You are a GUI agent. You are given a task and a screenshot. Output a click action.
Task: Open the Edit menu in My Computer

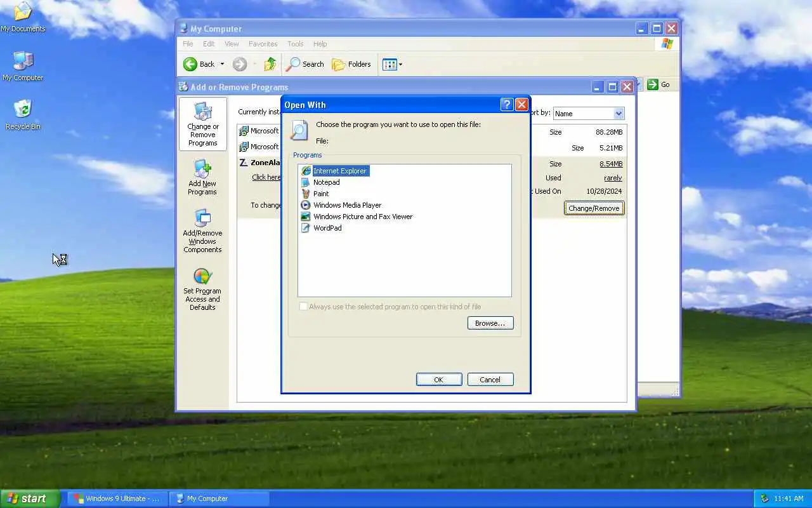209,44
